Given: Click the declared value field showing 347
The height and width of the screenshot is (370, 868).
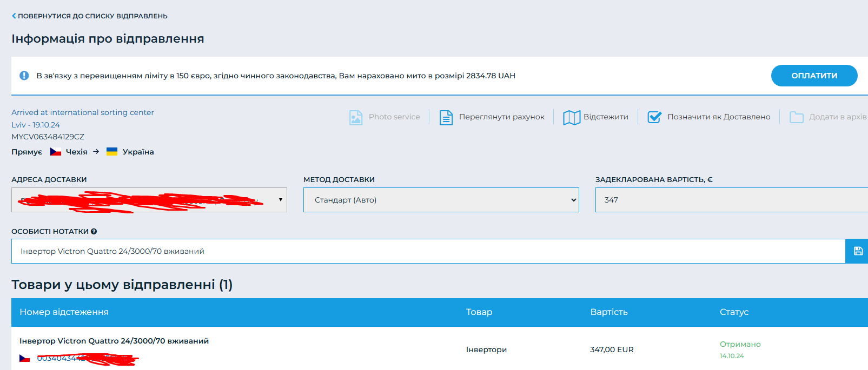Looking at the screenshot, I should tap(732, 200).
